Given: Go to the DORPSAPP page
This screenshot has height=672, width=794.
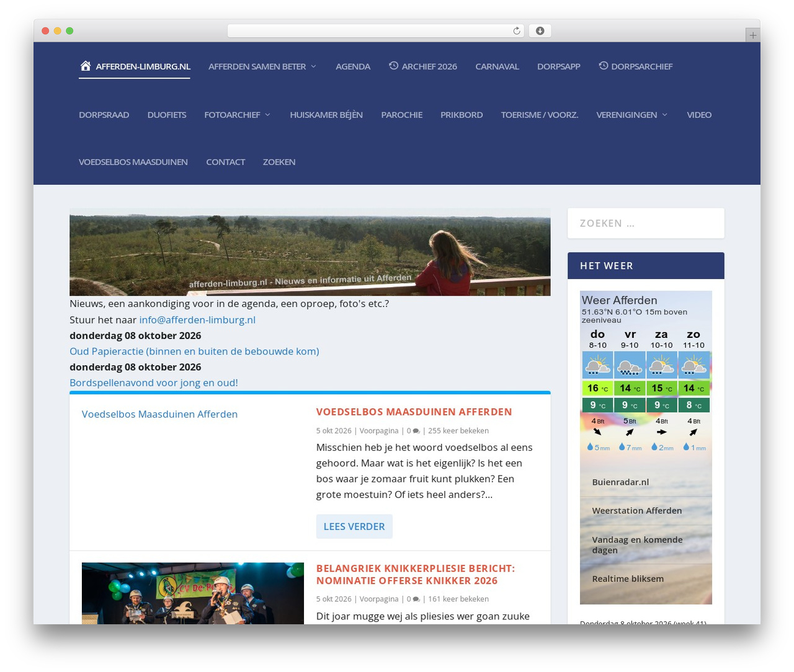Looking at the screenshot, I should coord(558,66).
